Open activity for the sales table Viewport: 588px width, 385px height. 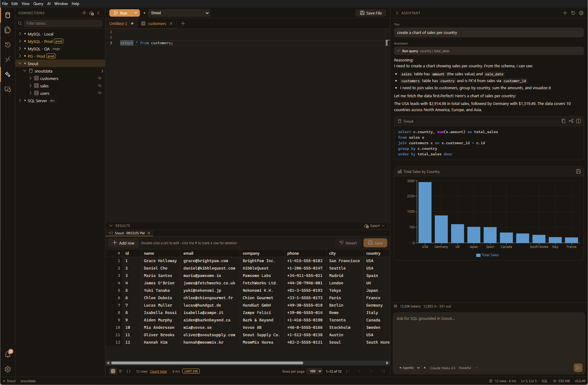tap(100, 86)
